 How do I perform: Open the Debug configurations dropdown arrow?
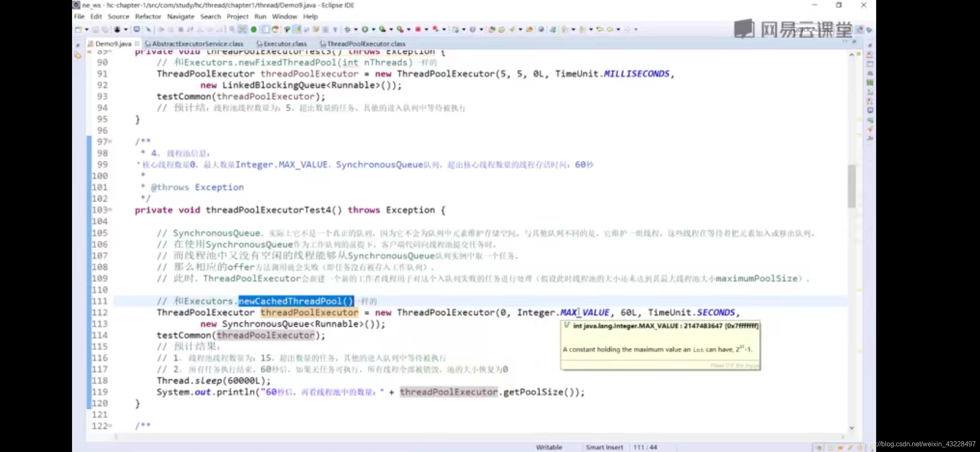tap(356, 29)
